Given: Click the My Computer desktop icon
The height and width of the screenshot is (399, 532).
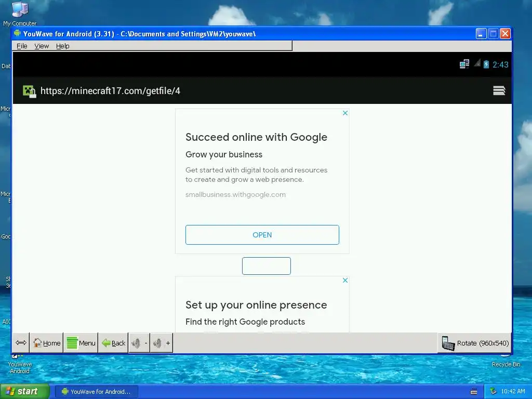Looking at the screenshot, I should [x=20, y=14].
